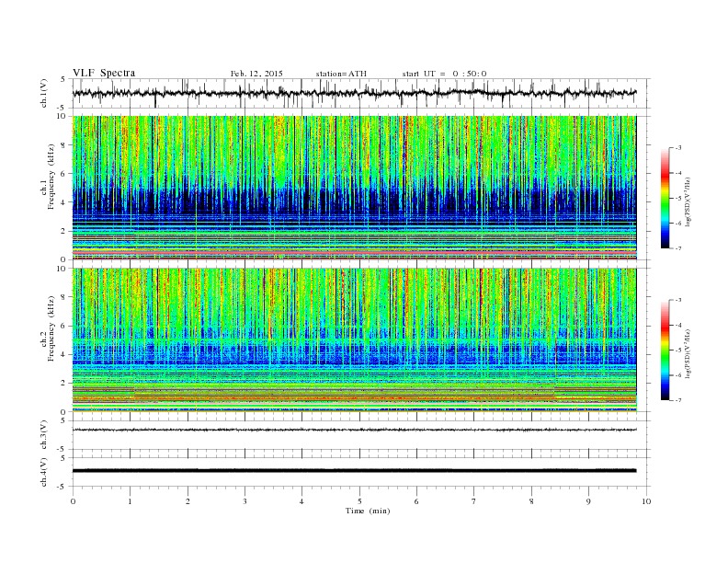Click the "7" tick on the time axis
Viewport: 728px width, 563px height.
click(x=474, y=501)
